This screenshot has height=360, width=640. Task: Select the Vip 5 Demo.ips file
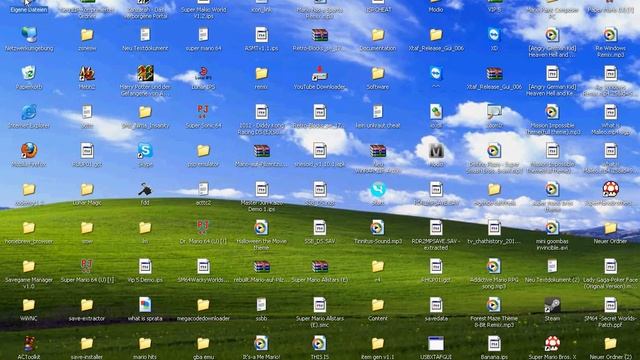145,267
